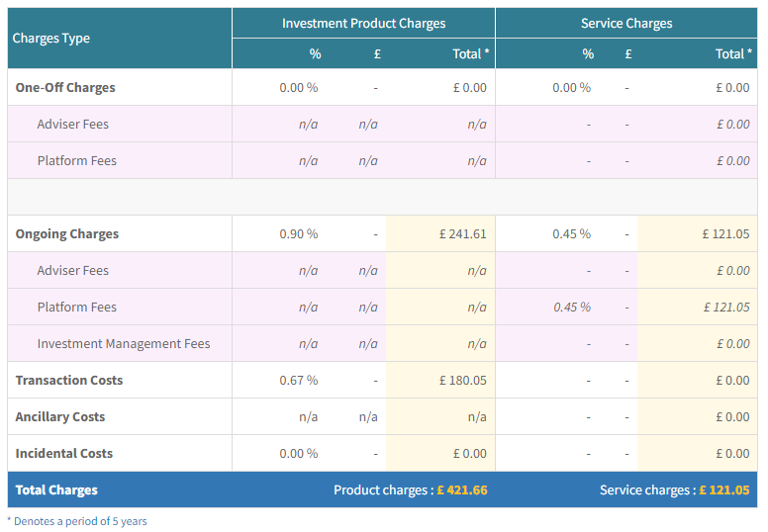
Task: Select the Investment Management Fees row
Action: (x=124, y=344)
